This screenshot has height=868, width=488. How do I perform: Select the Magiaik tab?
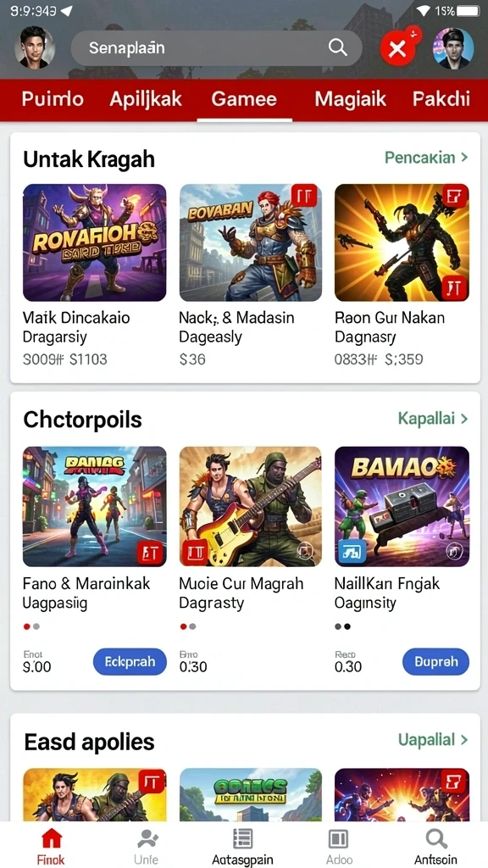(350, 99)
